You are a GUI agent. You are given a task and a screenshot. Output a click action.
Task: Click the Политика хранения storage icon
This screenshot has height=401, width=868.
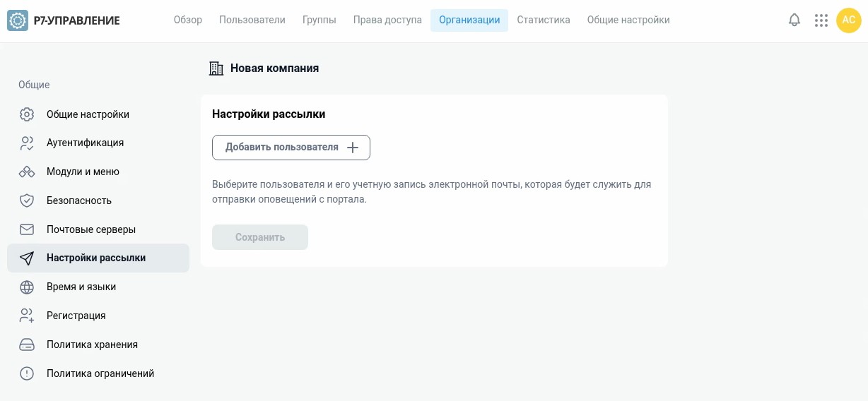(27, 345)
